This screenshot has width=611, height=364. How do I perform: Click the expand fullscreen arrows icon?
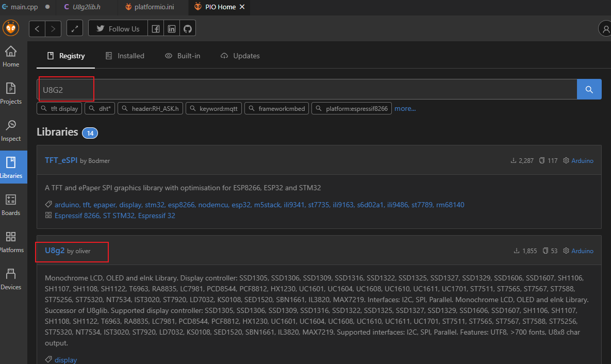(75, 29)
